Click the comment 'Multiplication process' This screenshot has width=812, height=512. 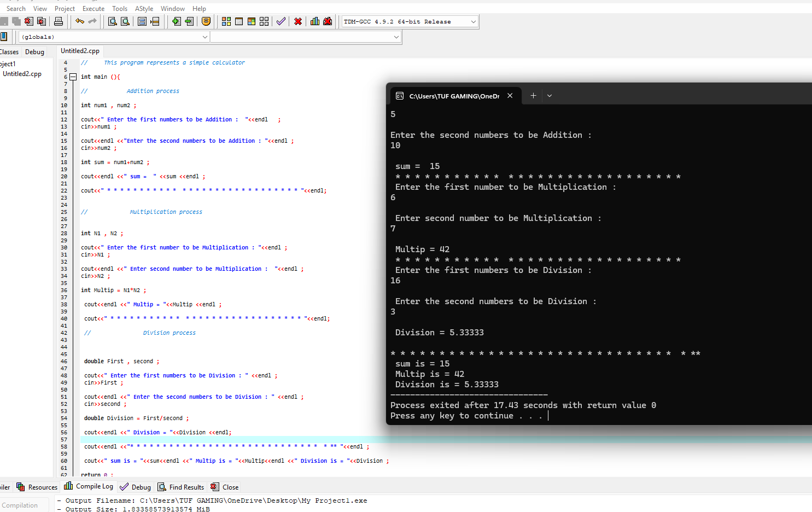click(166, 212)
